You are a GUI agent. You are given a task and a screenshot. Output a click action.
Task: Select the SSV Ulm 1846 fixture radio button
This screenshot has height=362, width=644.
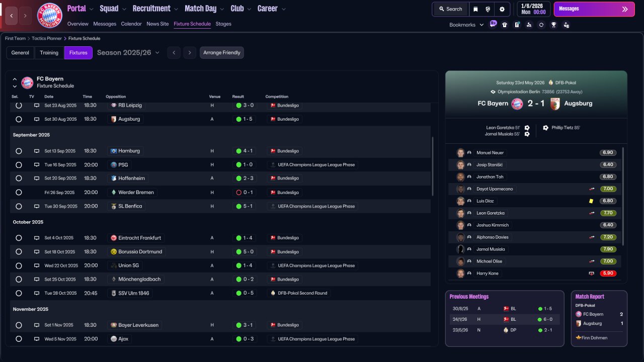coord(19,293)
